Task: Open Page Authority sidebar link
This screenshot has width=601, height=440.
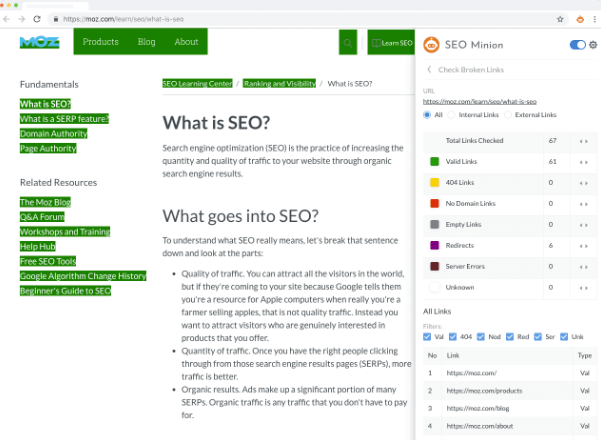Action: tap(48, 148)
